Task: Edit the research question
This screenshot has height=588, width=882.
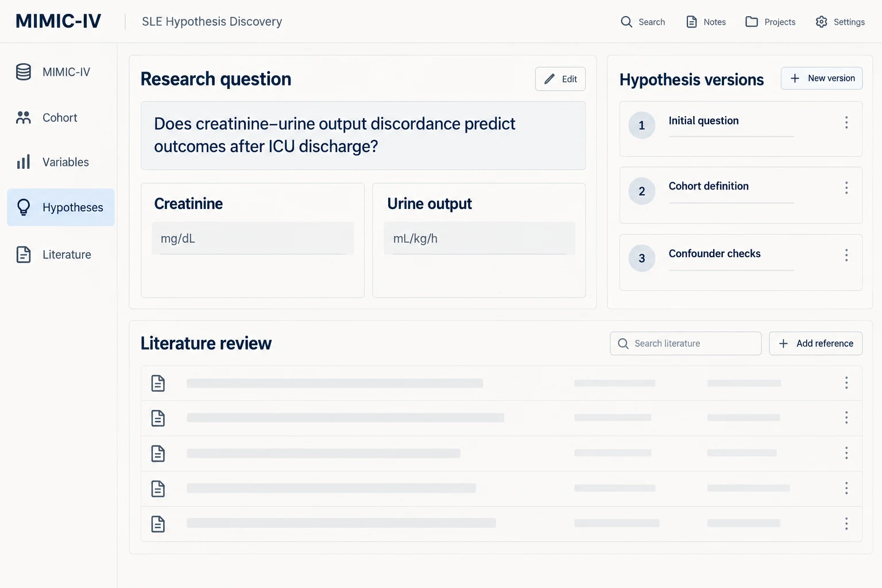Action: tap(560, 79)
